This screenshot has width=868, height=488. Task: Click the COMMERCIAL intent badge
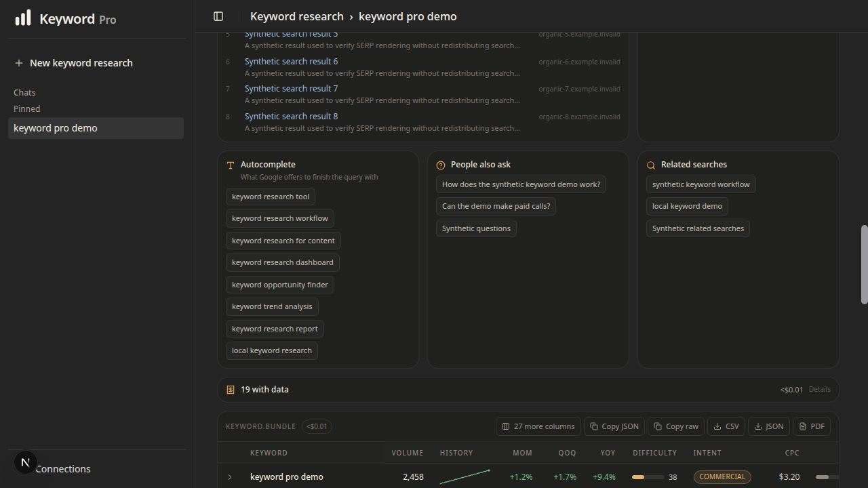(722, 477)
